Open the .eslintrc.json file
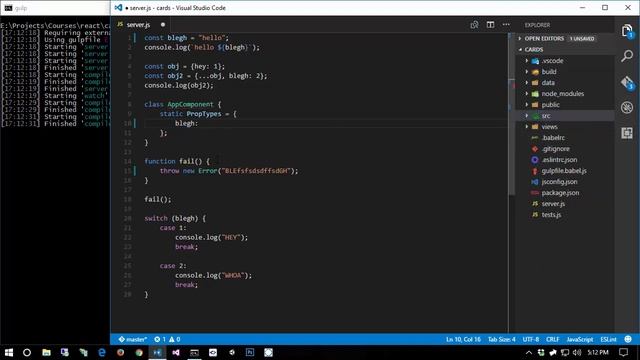This screenshot has height=360, width=640. [559, 160]
